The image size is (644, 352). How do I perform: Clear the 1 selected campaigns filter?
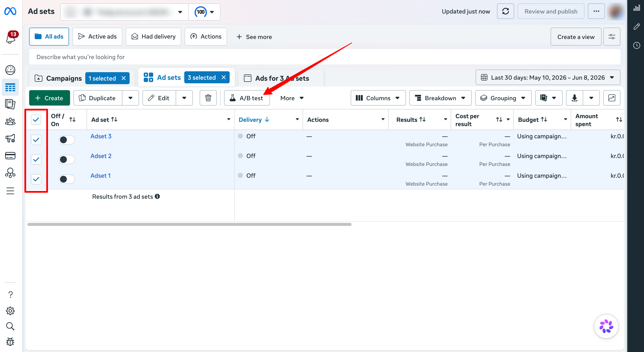(123, 78)
